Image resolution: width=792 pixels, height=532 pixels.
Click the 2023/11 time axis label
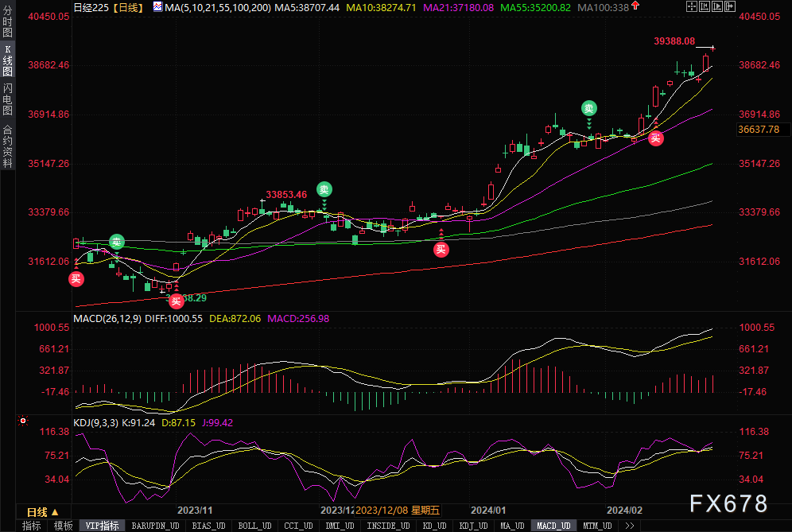pyautogui.click(x=195, y=511)
